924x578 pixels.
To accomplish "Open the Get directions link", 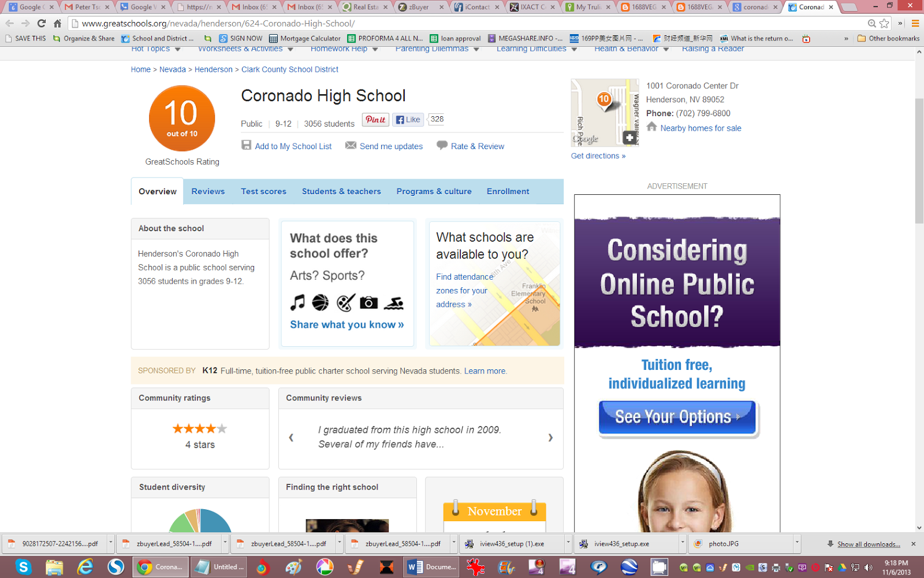I will point(598,156).
